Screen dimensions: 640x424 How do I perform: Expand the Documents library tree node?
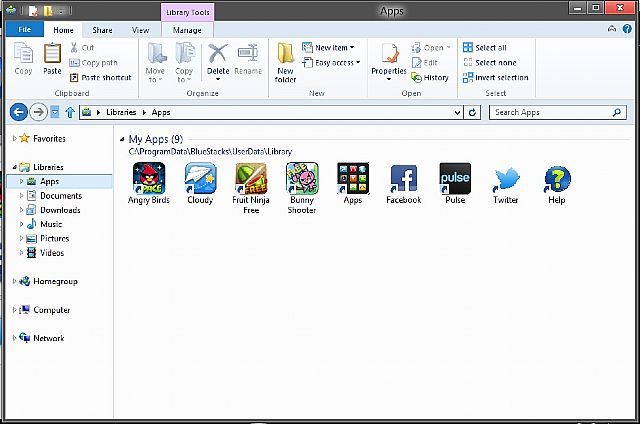pyautogui.click(x=22, y=196)
